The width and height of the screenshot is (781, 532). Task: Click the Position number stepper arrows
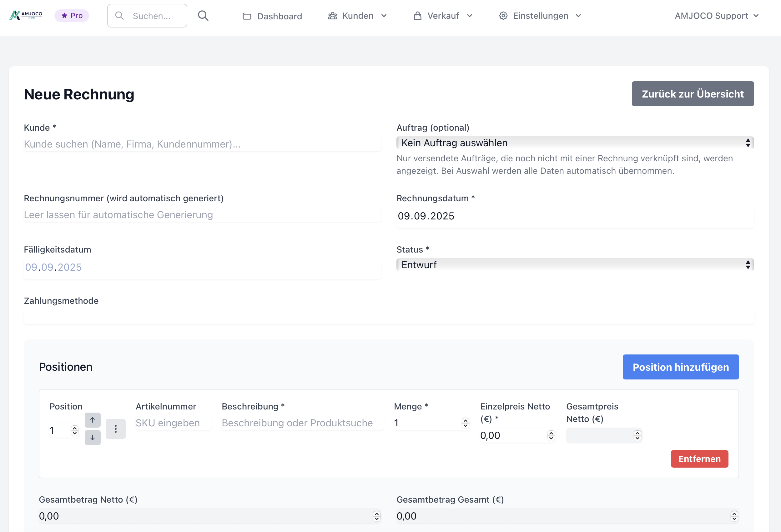coord(75,430)
